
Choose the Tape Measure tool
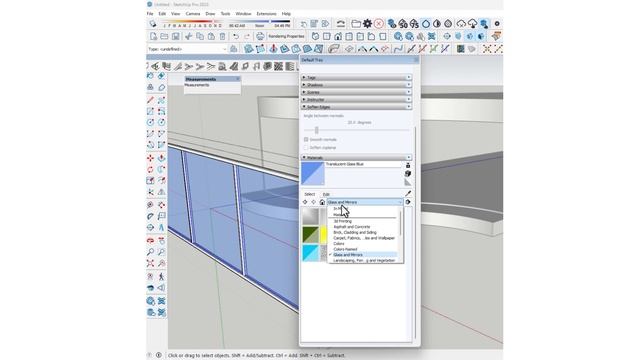(x=151, y=204)
